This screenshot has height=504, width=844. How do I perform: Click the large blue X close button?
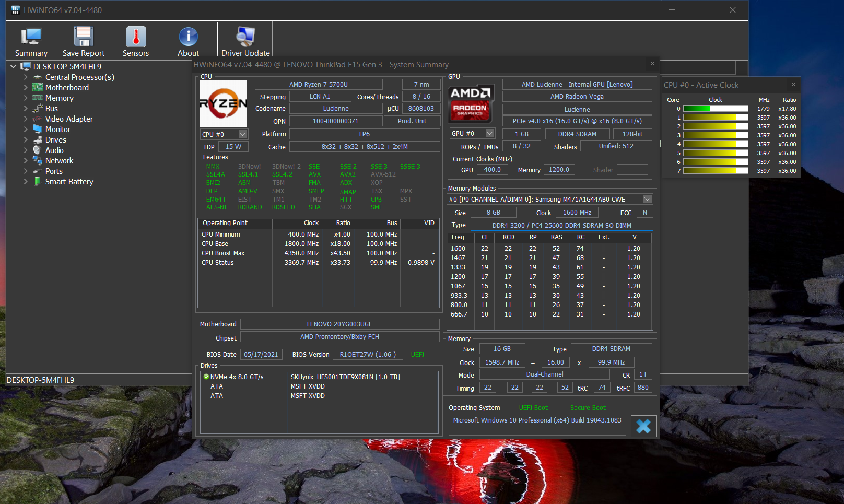643,426
